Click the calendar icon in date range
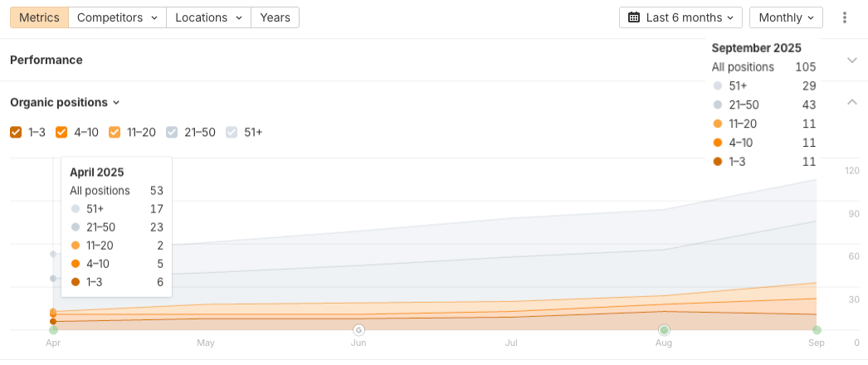This screenshot has height=365, width=868. point(634,17)
